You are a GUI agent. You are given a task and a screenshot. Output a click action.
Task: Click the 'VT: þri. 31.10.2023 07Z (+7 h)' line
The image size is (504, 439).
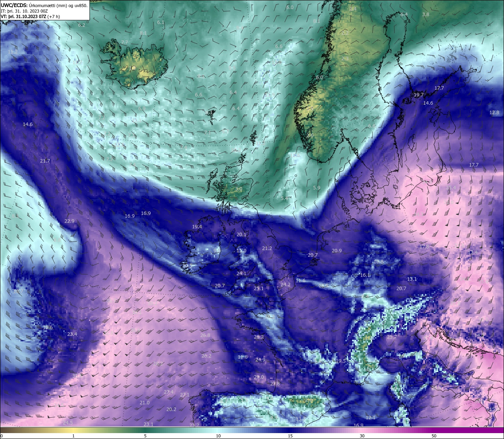pyautogui.click(x=30, y=17)
